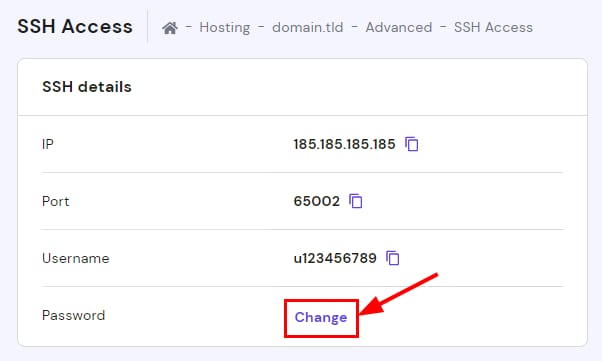Click the Password row label

pos(73,315)
